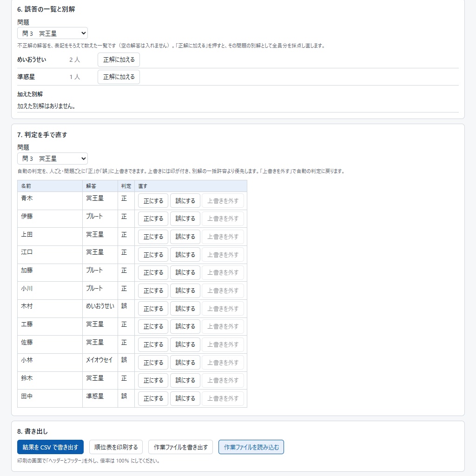This screenshot has width=476, height=476.
Task: Set 加藤's judgment to 誤
Action: pos(185,272)
